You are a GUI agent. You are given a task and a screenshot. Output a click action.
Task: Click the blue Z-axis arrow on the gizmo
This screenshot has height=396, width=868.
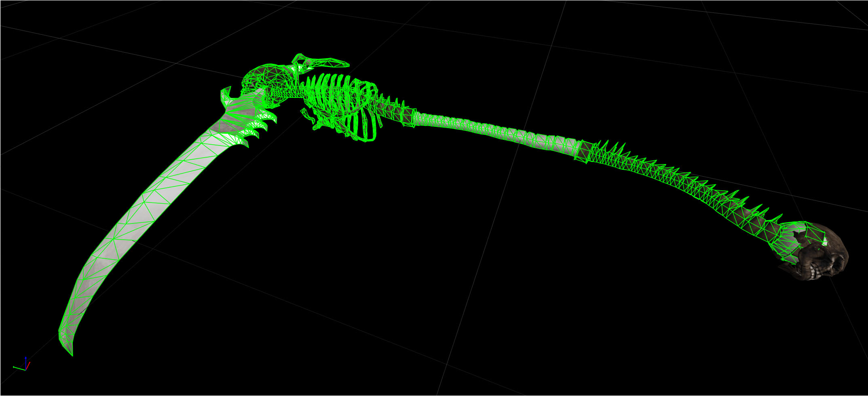point(25,358)
